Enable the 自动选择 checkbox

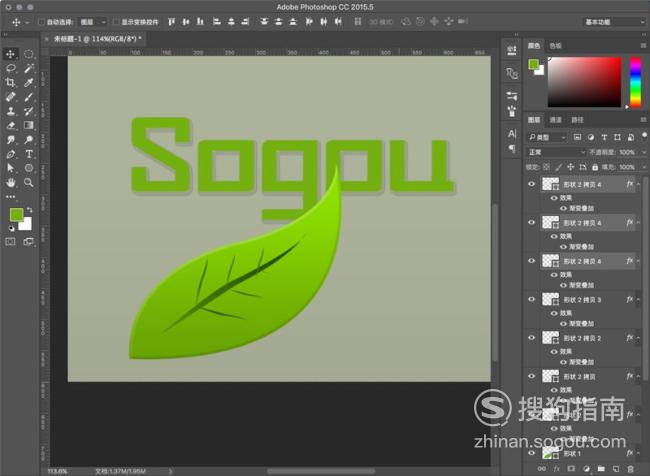click(41, 22)
